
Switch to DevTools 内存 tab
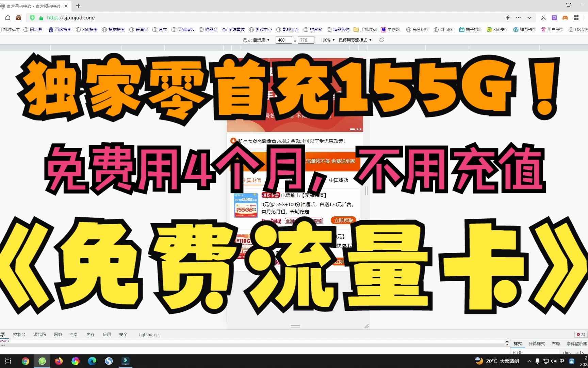point(91,335)
